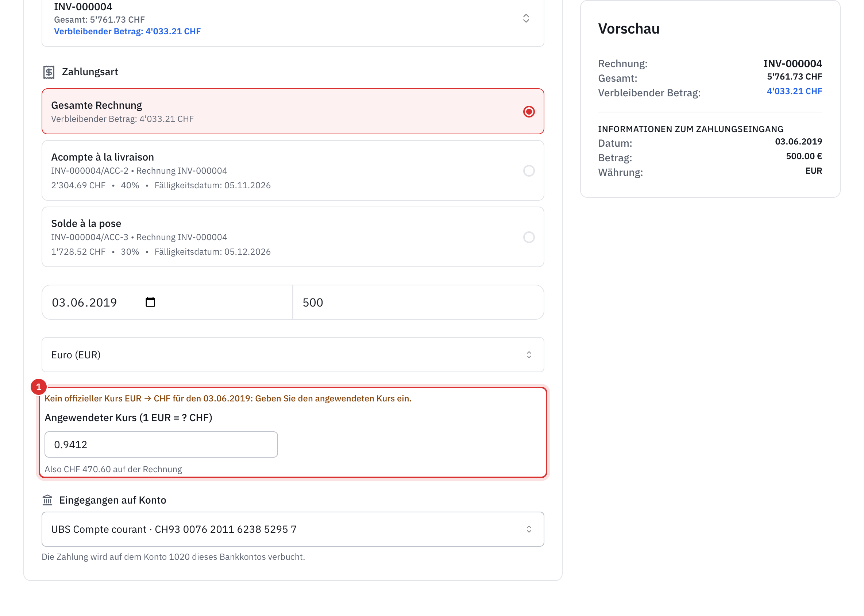Click 'Fälligkeitsdatum: 05.12.2026' text
The height and width of the screenshot is (616, 864).
tap(213, 252)
